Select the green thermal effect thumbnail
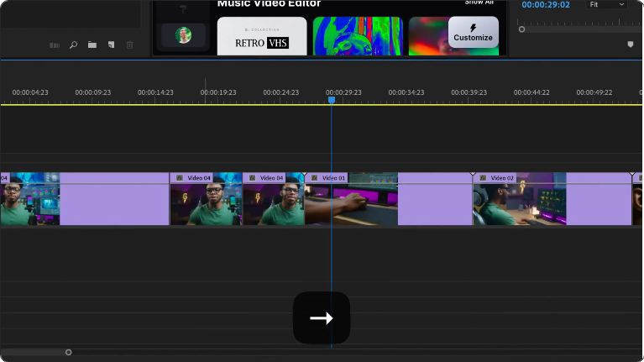 pos(358,37)
